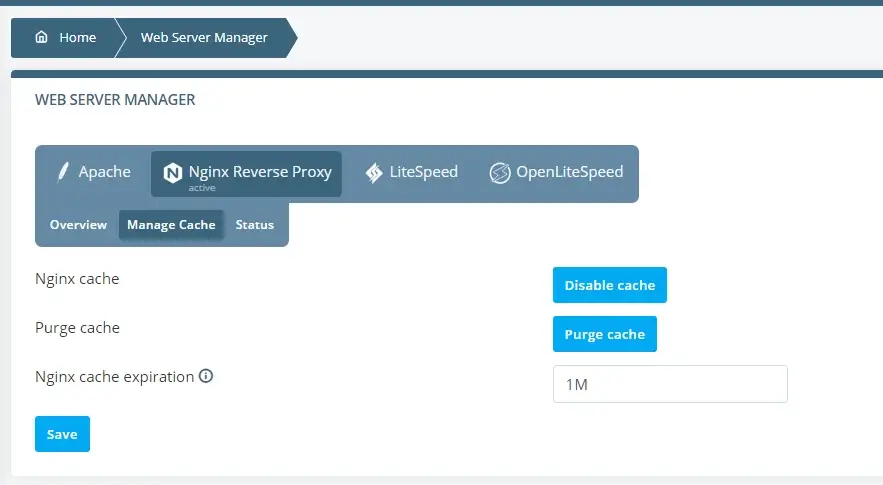The image size is (883, 485).
Task: Select the Manage Cache sub-tab
Action: 171,225
